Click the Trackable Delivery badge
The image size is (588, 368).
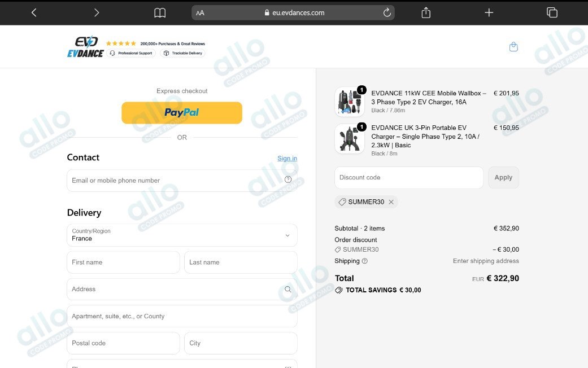182,53
